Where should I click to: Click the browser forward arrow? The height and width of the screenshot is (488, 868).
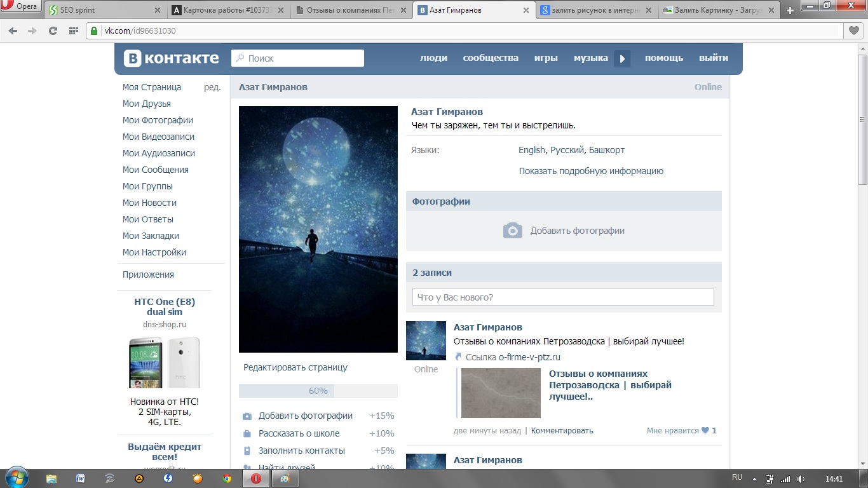click(32, 30)
